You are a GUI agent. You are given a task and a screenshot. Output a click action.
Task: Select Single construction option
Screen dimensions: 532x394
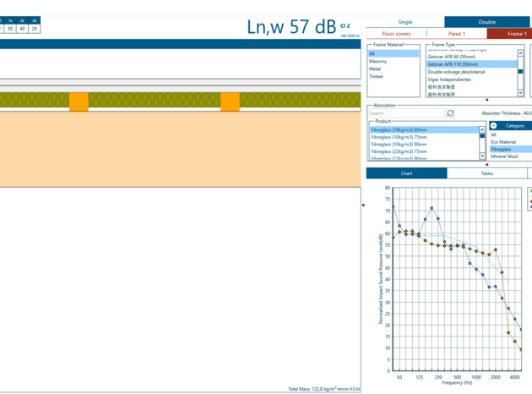click(405, 22)
